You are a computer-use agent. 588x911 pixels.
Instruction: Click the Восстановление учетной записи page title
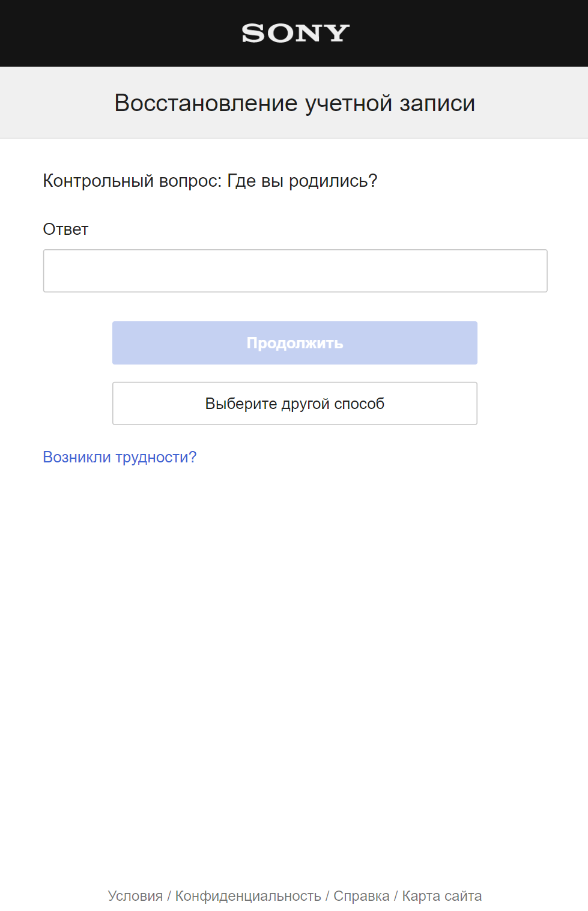[293, 102]
